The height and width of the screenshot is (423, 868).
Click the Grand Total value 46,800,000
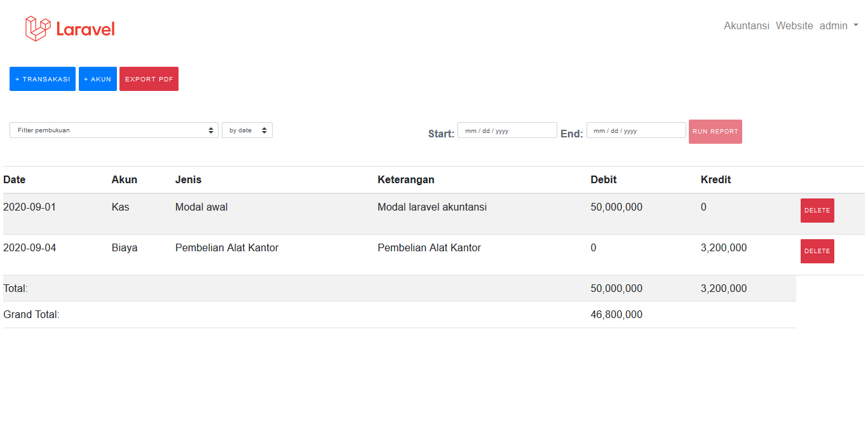pyautogui.click(x=616, y=315)
